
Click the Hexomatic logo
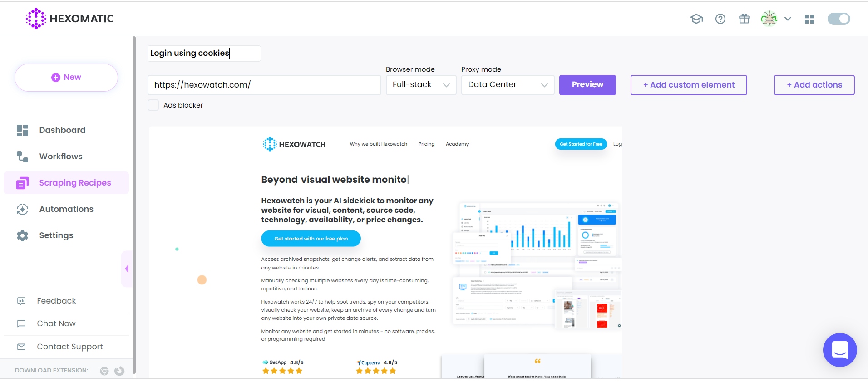(x=69, y=19)
